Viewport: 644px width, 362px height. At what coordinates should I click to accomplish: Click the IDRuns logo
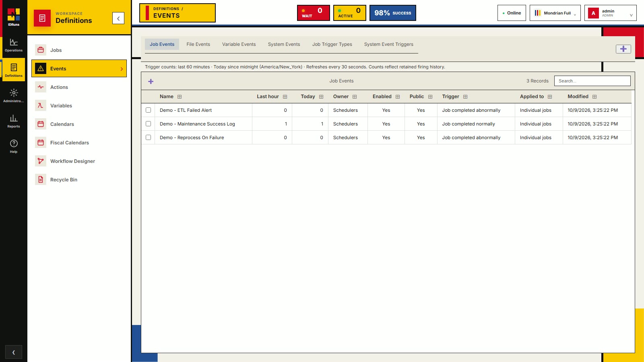pyautogui.click(x=14, y=17)
